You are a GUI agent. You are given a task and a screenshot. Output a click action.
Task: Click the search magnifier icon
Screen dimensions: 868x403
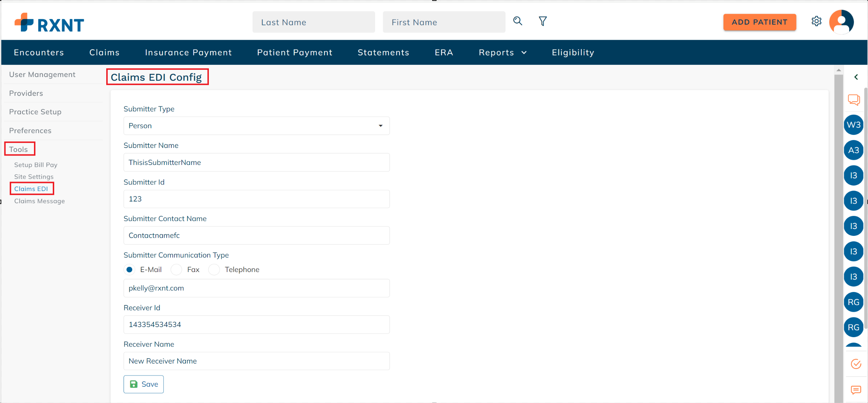tap(517, 21)
